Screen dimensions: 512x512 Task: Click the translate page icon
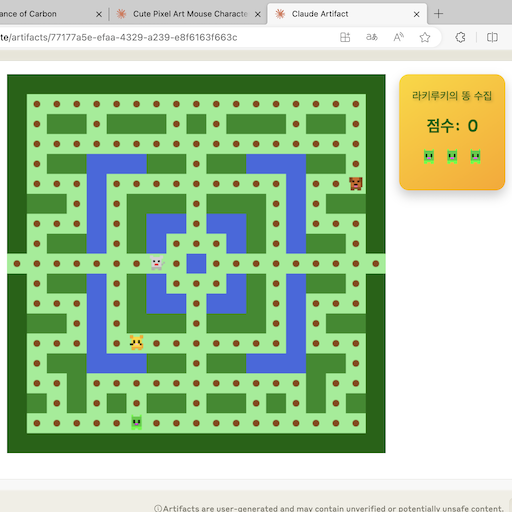372,37
